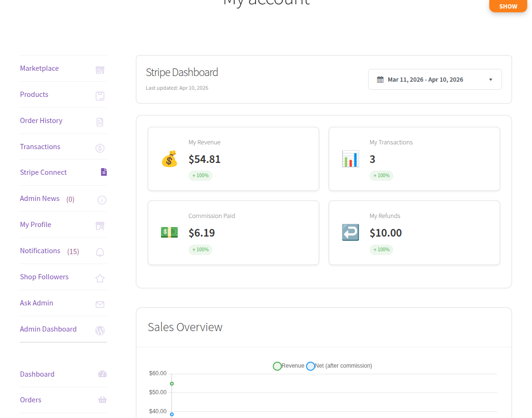Open the date range dropdown arrow

491,79
